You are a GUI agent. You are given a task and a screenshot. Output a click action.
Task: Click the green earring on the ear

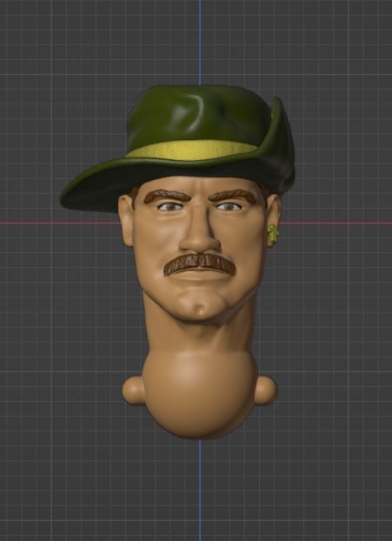tap(273, 234)
